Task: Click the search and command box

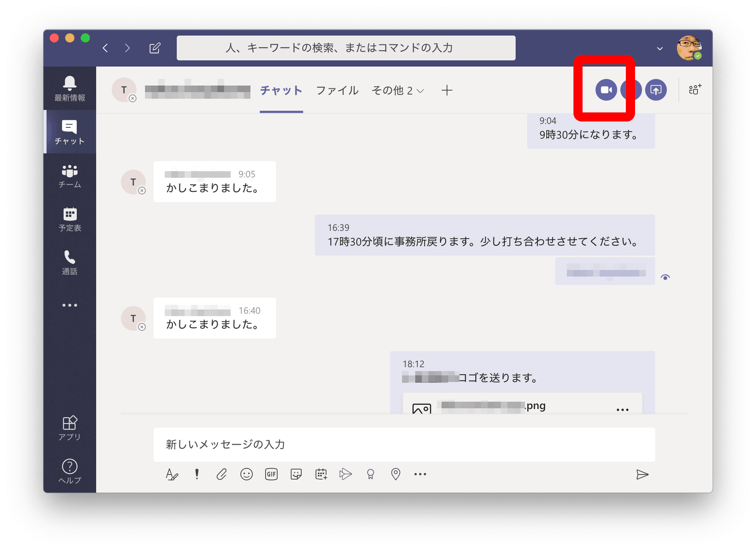Action: [x=346, y=48]
